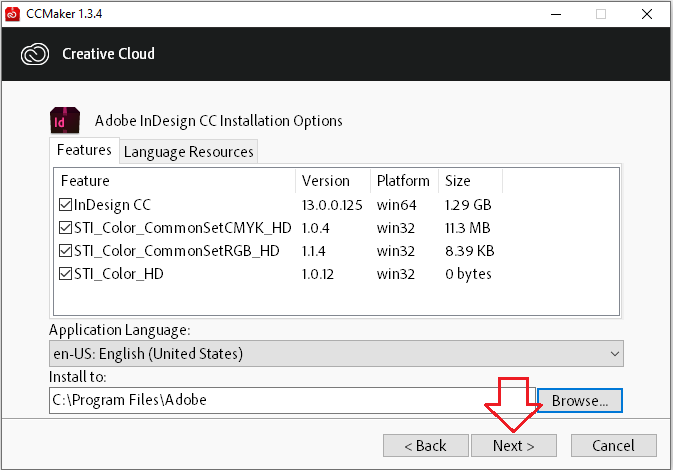Click the Browse button
673x470 pixels.
pos(580,400)
